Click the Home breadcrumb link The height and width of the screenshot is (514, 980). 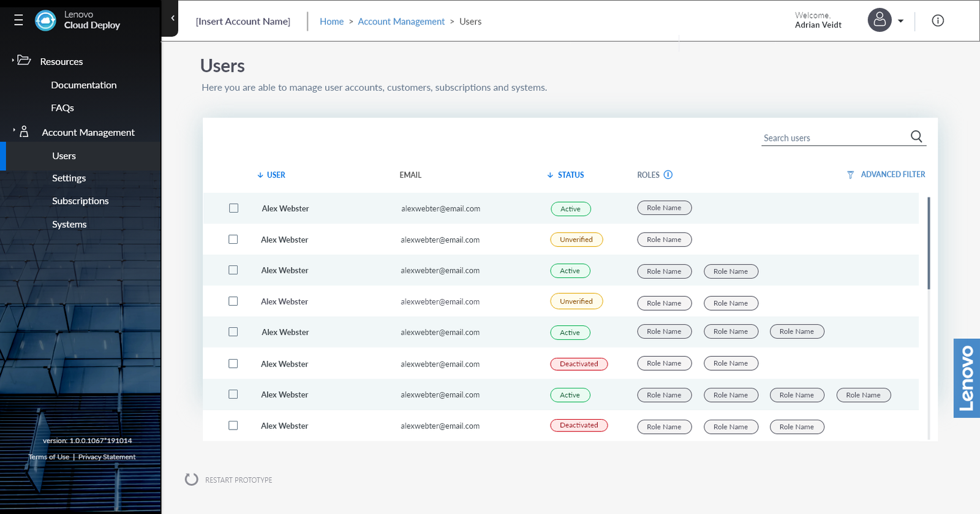331,21
